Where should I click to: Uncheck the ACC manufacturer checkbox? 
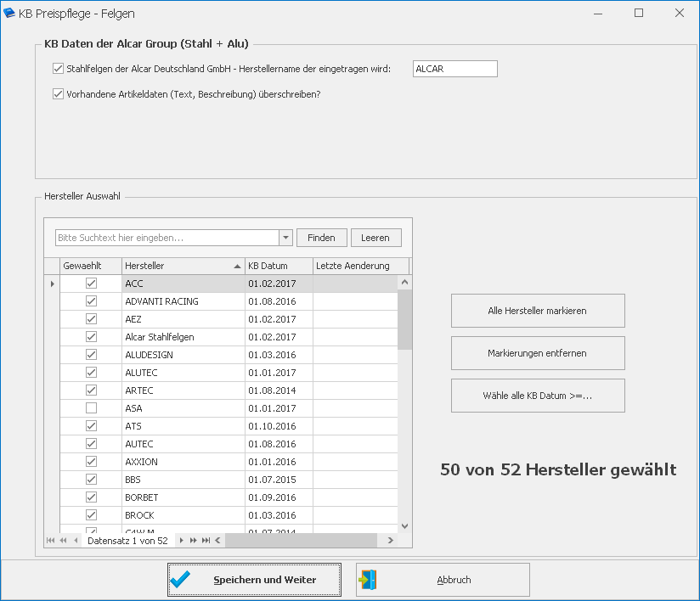pyautogui.click(x=91, y=284)
